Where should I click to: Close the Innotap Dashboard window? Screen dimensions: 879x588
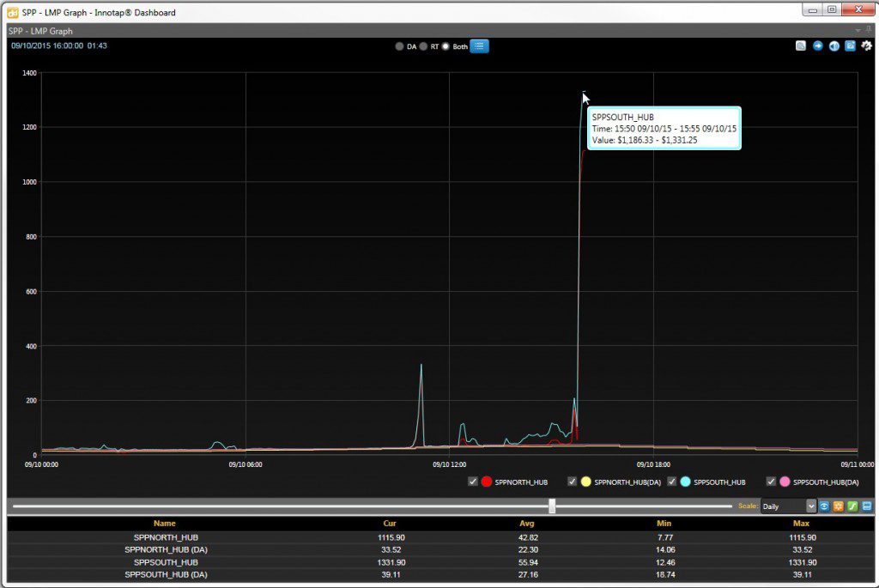point(858,10)
